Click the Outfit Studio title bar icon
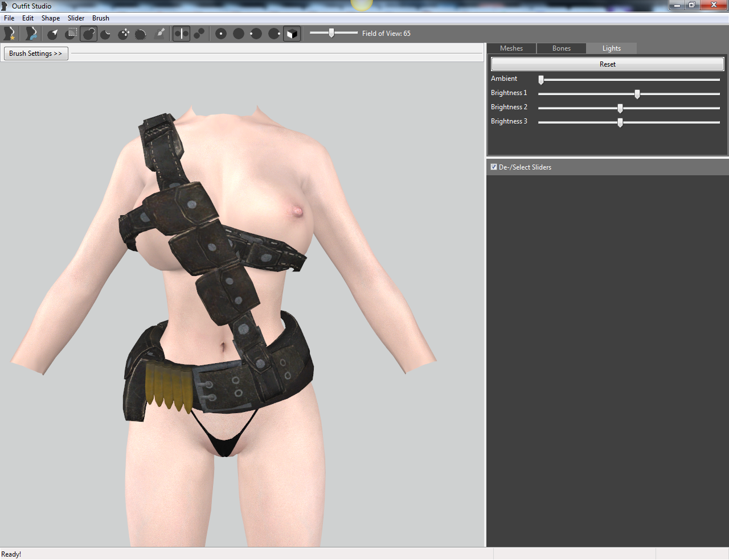The image size is (729, 560). click(x=5, y=6)
